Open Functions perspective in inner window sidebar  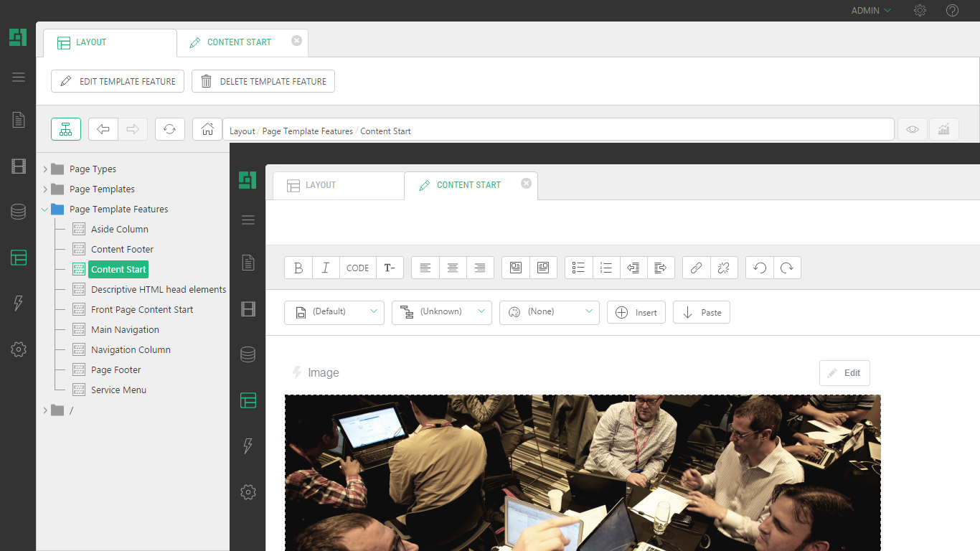coord(248,446)
